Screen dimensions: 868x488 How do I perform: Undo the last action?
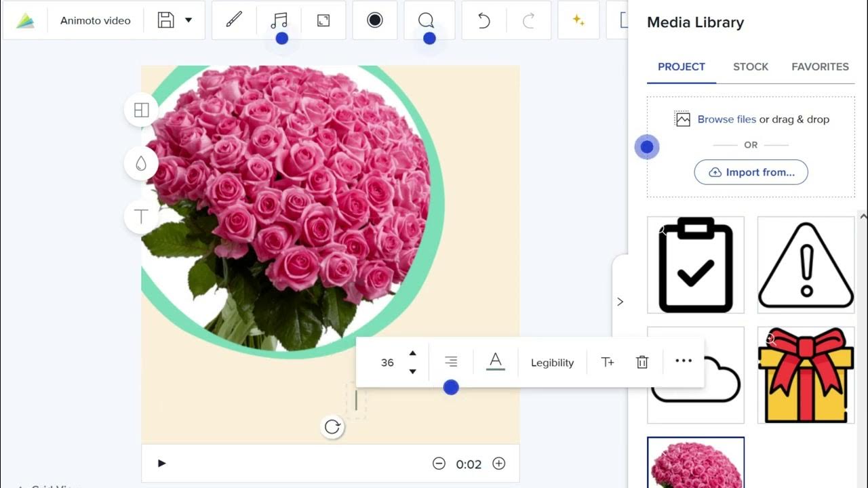click(484, 20)
